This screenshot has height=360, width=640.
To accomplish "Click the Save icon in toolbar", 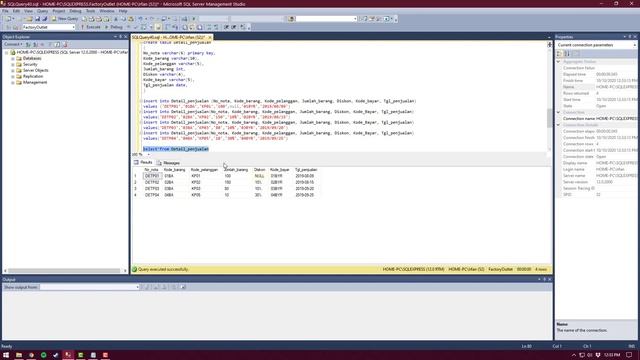I will [x=37, y=19].
